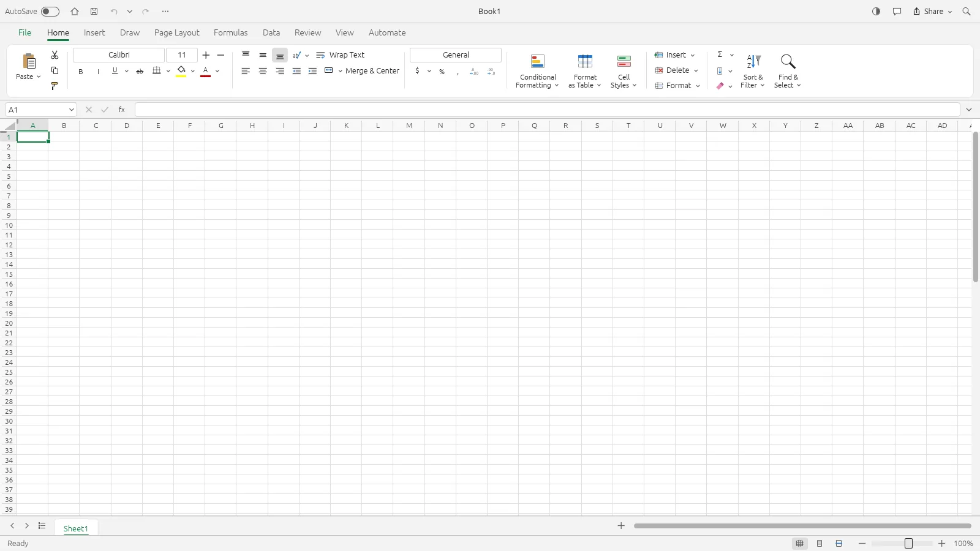Click the Cut scissors icon
The width and height of the screenshot is (980, 551).
(55, 55)
